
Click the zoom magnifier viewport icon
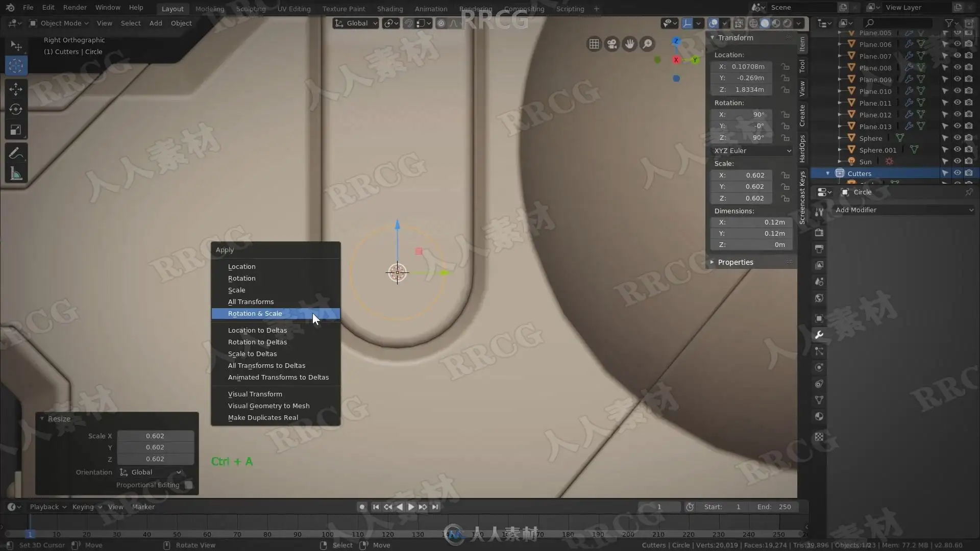click(x=647, y=44)
